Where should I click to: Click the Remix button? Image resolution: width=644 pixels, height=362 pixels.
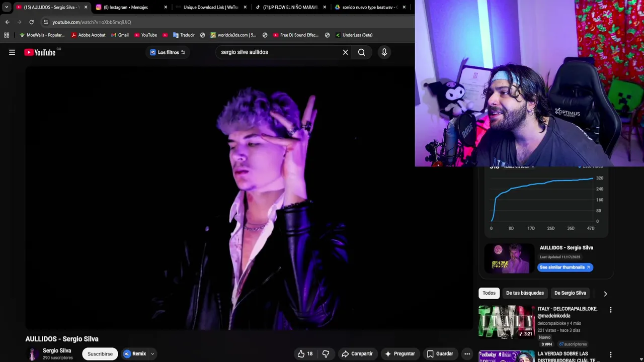click(x=135, y=354)
